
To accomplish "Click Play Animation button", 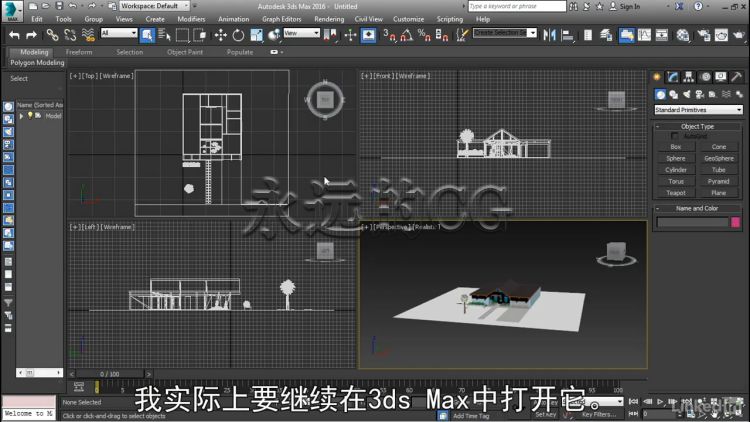I will click(660, 401).
